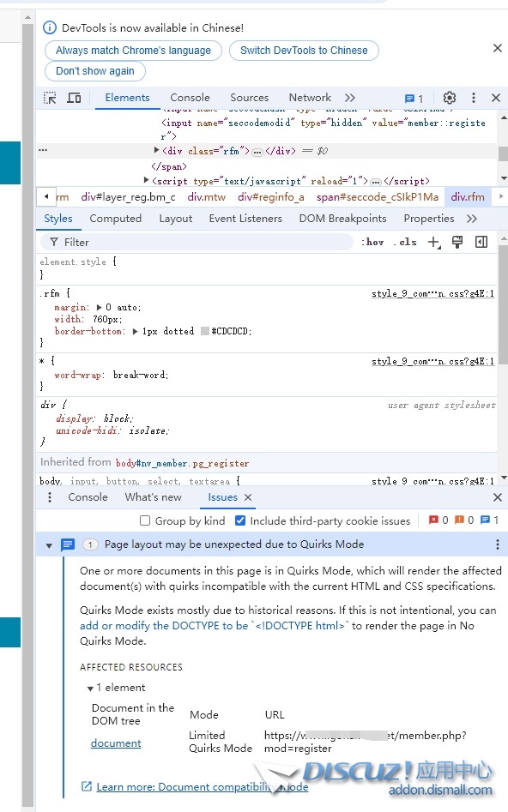The width and height of the screenshot is (508, 812).
Task: Click the info icon in language banner
Action: pyautogui.click(x=50, y=27)
